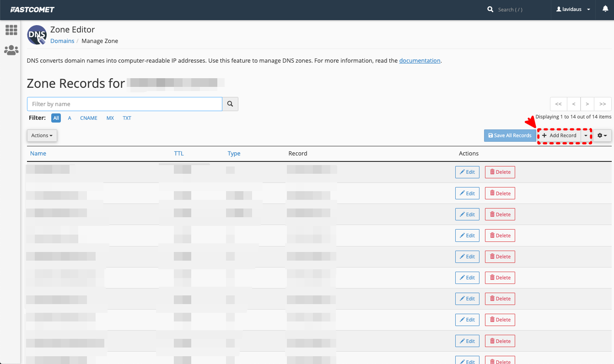Viewport: 614px width, 364px height.
Task: Delete the second zone record
Action: [500, 193]
